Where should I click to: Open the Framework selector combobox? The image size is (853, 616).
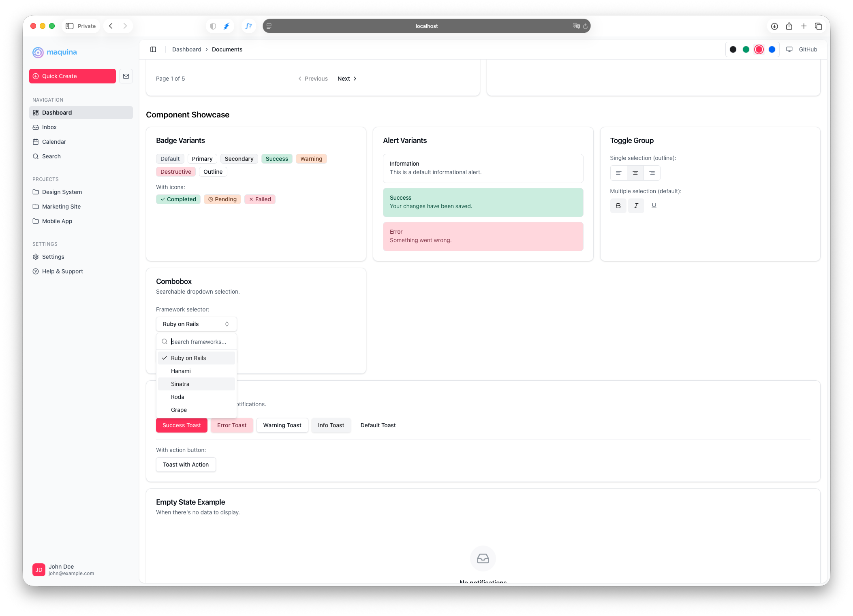(196, 324)
